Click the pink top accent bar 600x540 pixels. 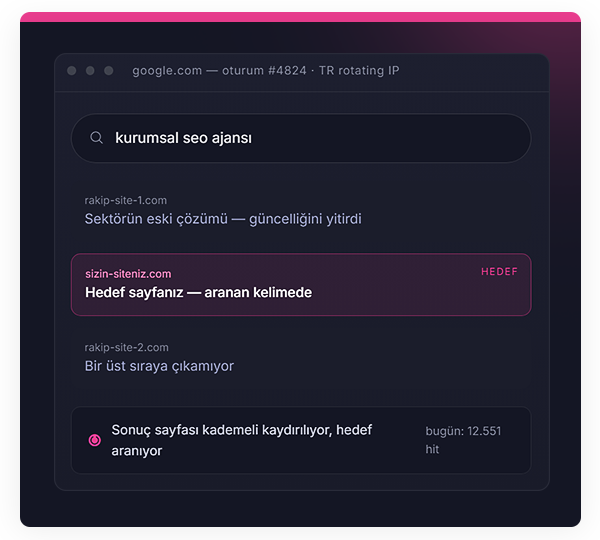[x=300, y=17]
